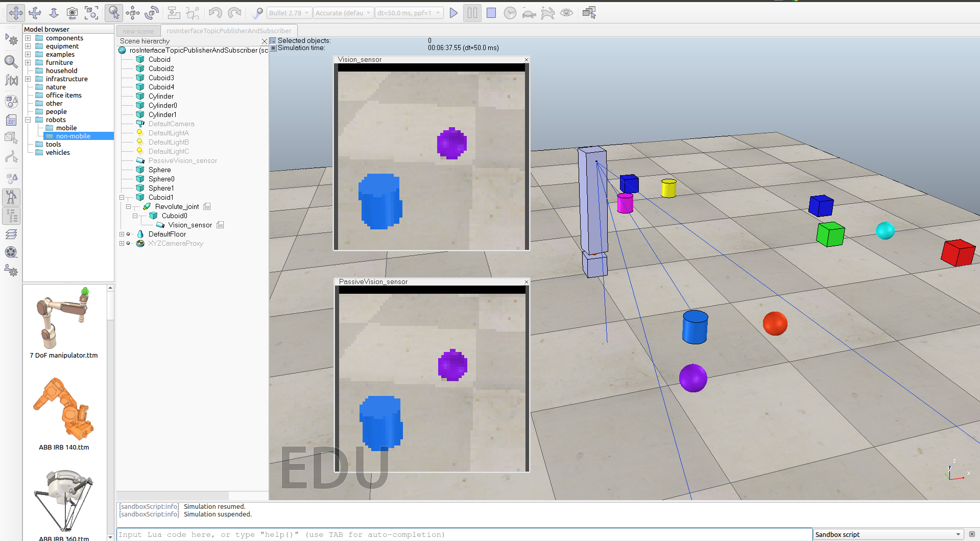Click the verify layout checkmark icon
Screen dimensions: 980x541
coord(257,13)
